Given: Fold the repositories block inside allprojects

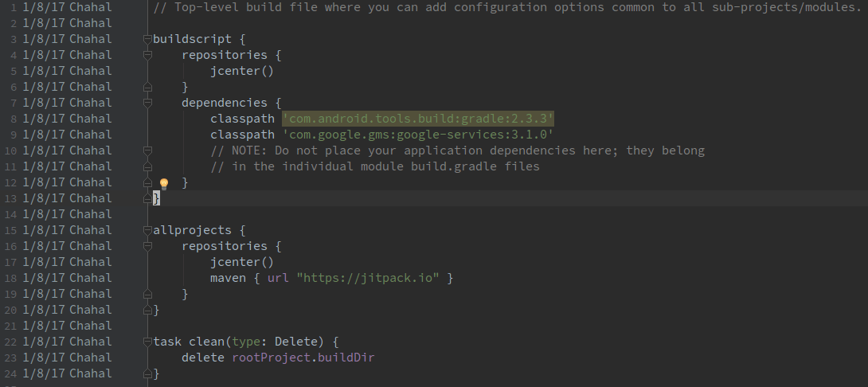Looking at the screenshot, I should pos(147,246).
